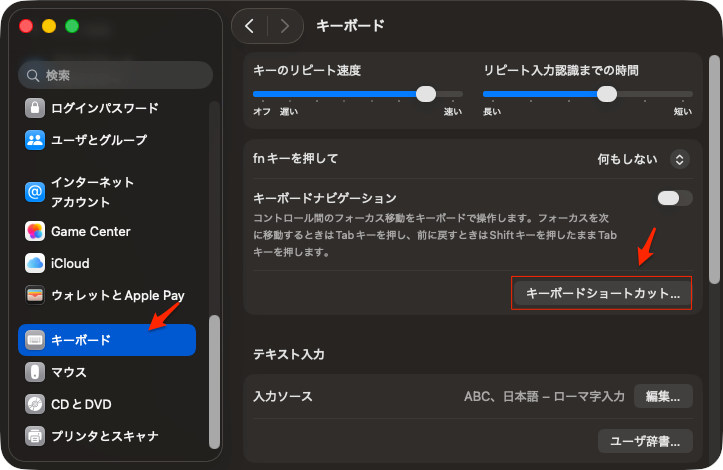
Task: Click the リピート入力認識までの時間 slider knob
Action: 607,94
